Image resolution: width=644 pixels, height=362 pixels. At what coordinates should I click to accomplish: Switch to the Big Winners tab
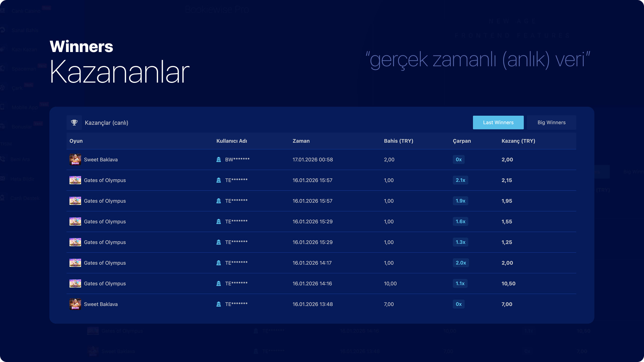point(551,123)
